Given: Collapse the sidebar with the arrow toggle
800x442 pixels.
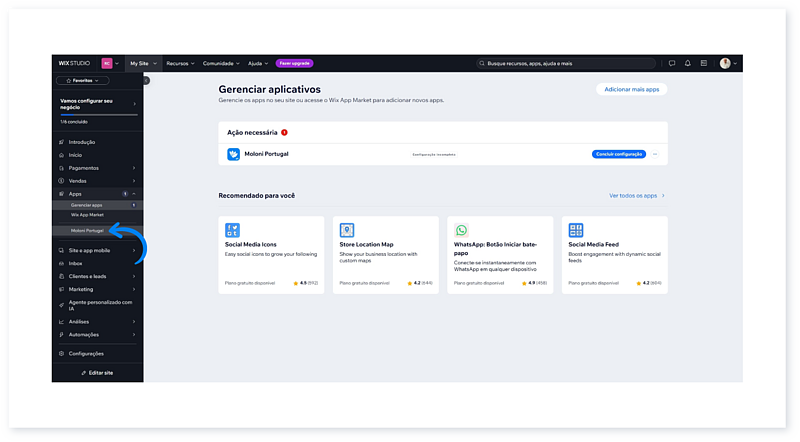Looking at the screenshot, I should [146, 80].
